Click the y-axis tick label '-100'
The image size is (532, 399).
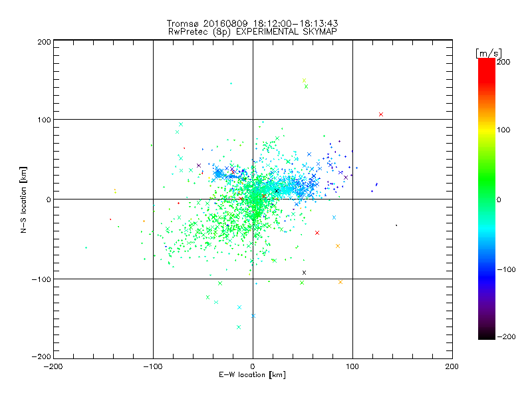coord(41,279)
